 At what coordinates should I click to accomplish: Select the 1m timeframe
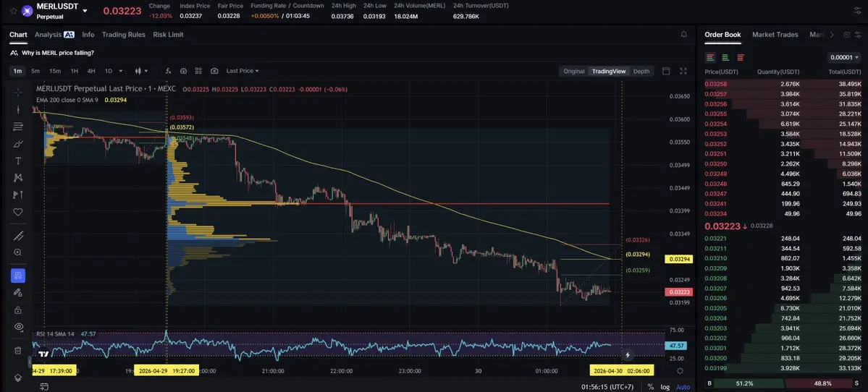(17, 71)
